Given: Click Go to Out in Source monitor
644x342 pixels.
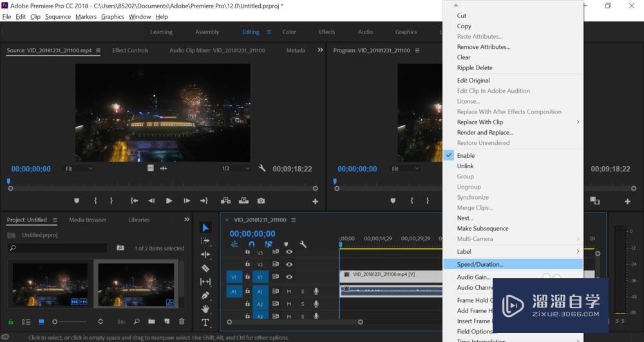Looking at the screenshot, I should click(x=204, y=201).
